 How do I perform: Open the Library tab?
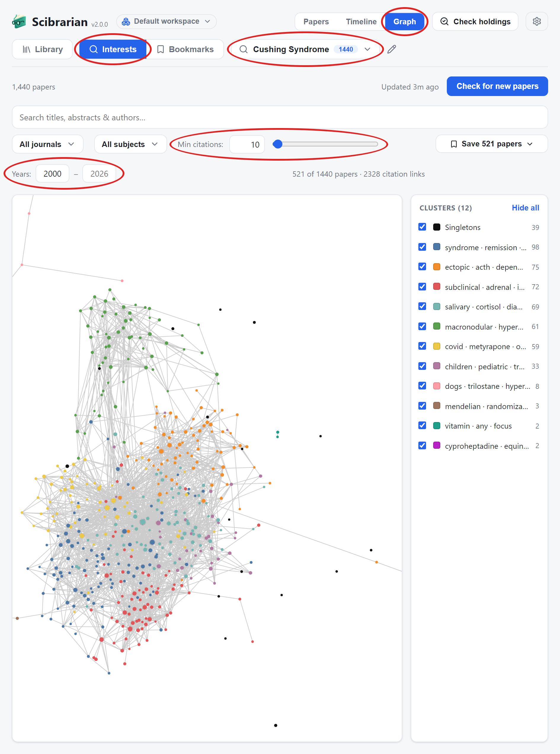point(42,49)
